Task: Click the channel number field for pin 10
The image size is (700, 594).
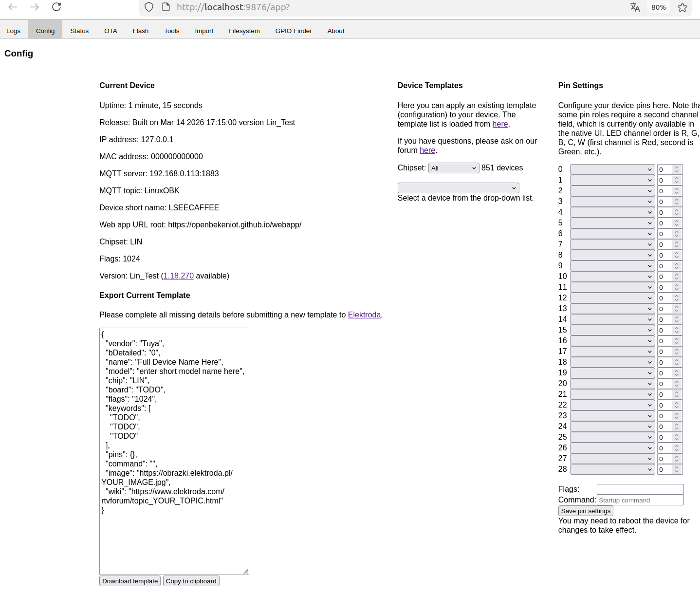Action: tap(670, 276)
